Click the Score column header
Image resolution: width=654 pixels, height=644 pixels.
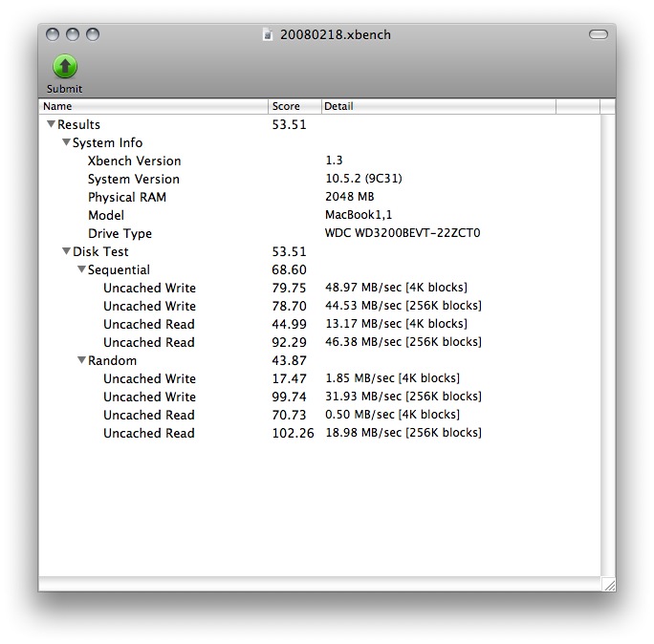click(x=294, y=106)
